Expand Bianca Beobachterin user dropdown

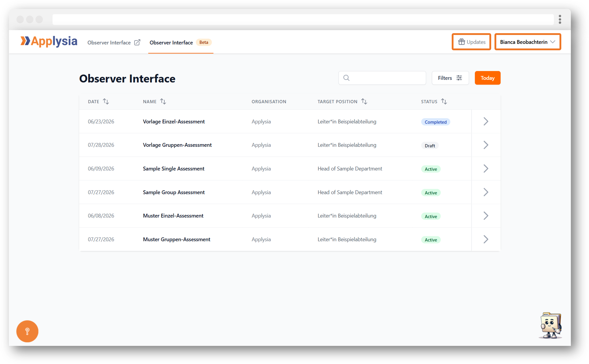[x=528, y=42]
